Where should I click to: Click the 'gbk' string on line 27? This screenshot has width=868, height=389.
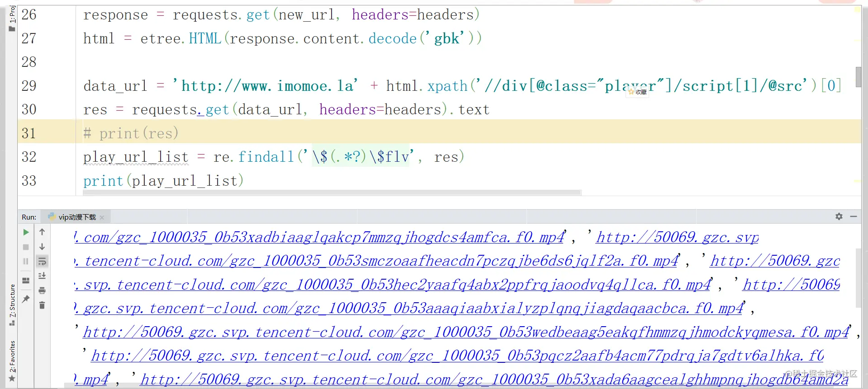pos(447,38)
